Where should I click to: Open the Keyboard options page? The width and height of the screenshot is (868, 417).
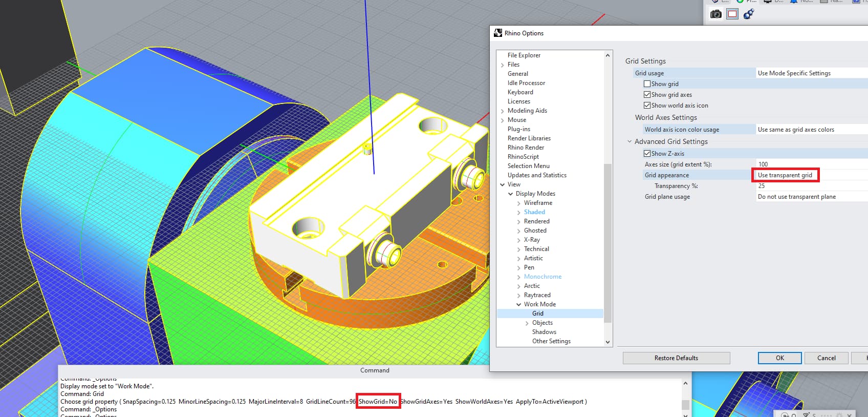(x=520, y=92)
